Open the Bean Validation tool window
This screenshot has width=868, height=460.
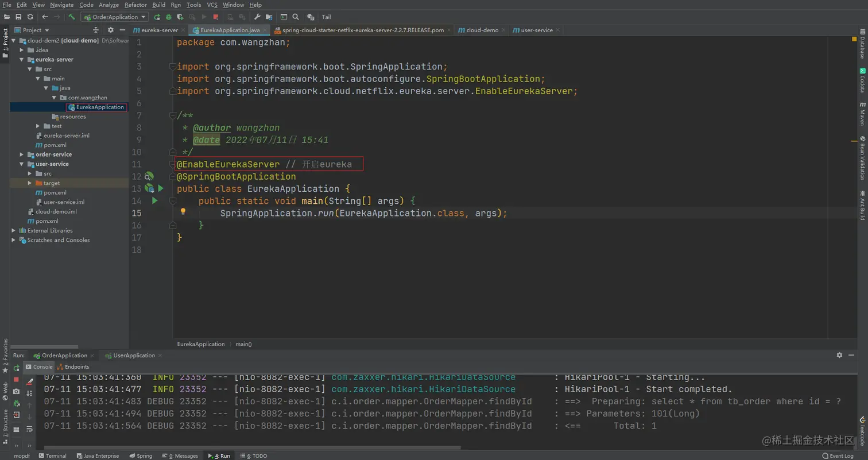point(862,158)
